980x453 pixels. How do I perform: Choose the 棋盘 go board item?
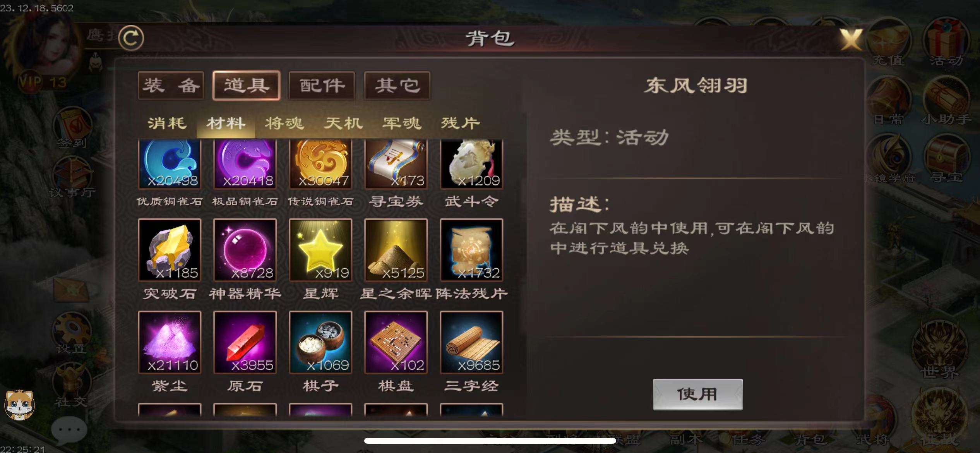pyautogui.click(x=396, y=342)
